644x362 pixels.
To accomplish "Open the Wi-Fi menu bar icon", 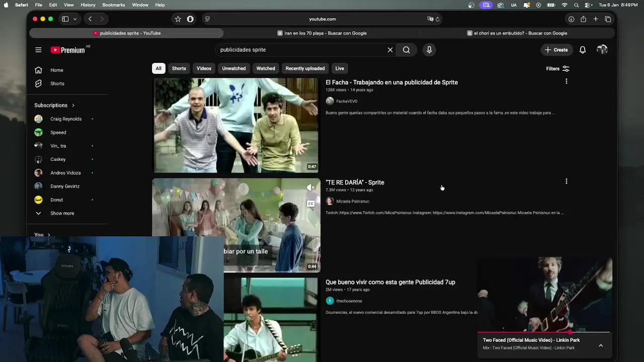I will [565, 5].
